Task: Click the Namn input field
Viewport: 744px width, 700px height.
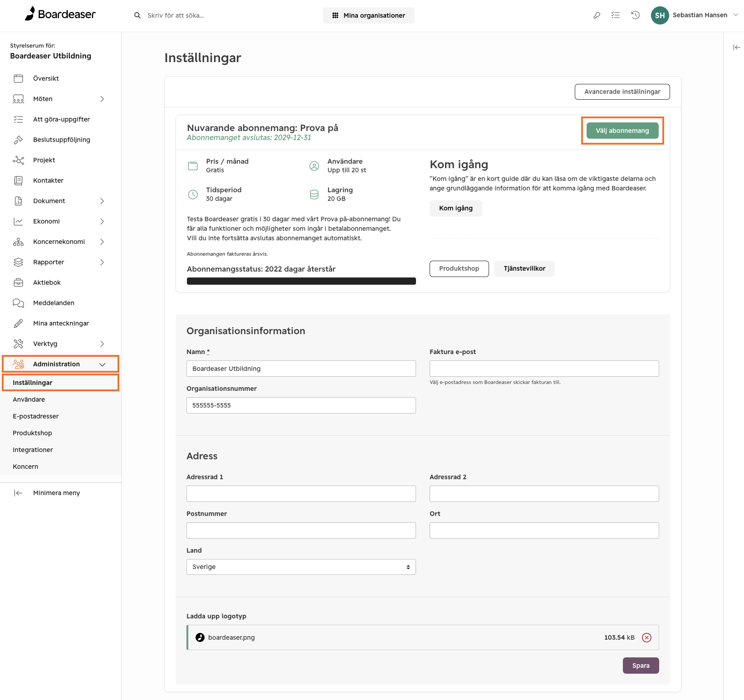Action: pos(301,369)
